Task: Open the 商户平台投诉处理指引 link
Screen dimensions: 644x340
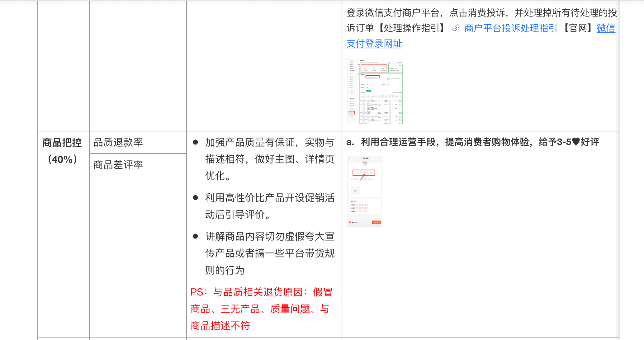Action: coord(510,28)
